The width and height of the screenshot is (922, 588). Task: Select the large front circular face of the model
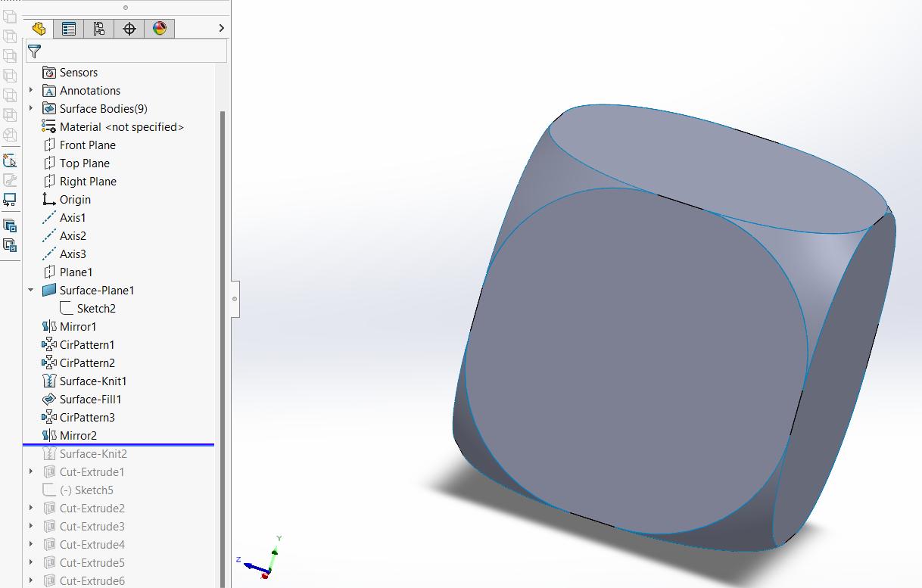(x=636, y=359)
